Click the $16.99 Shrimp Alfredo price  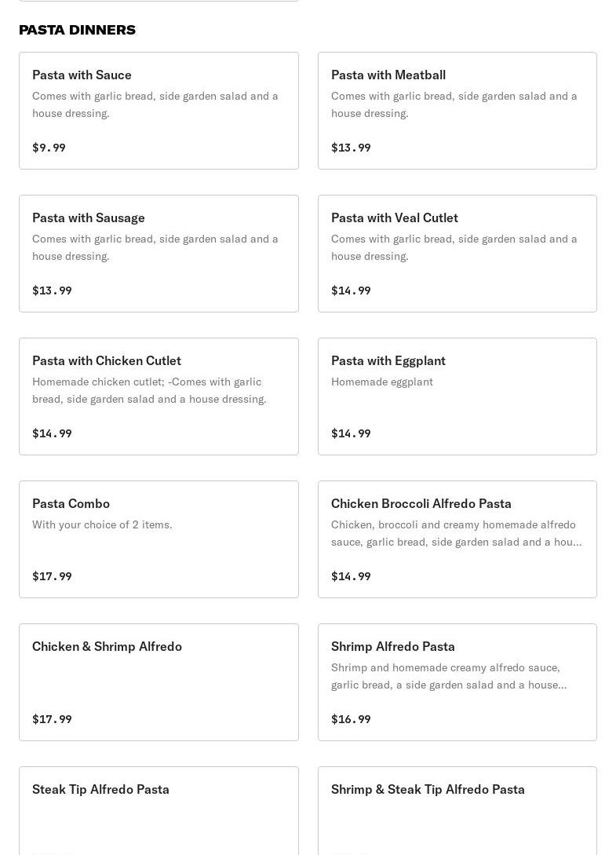tap(351, 719)
